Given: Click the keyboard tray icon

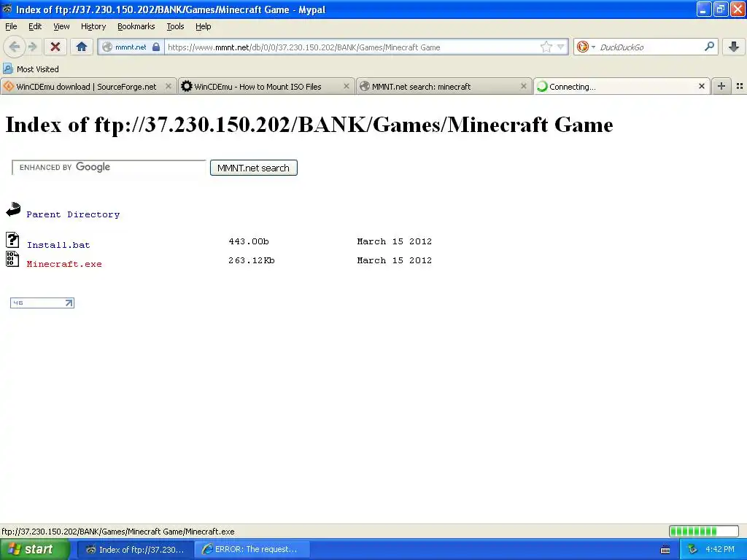Looking at the screenshot, I should click(665, 550).
